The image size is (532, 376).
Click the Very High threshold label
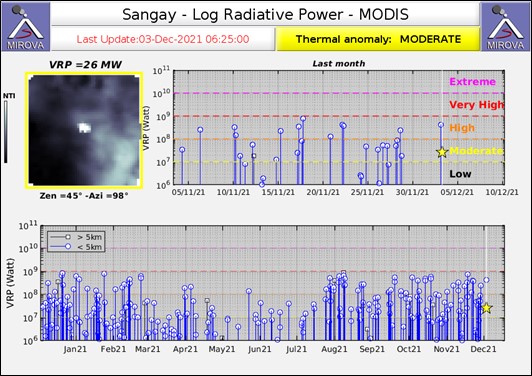[x=476, y=105]
